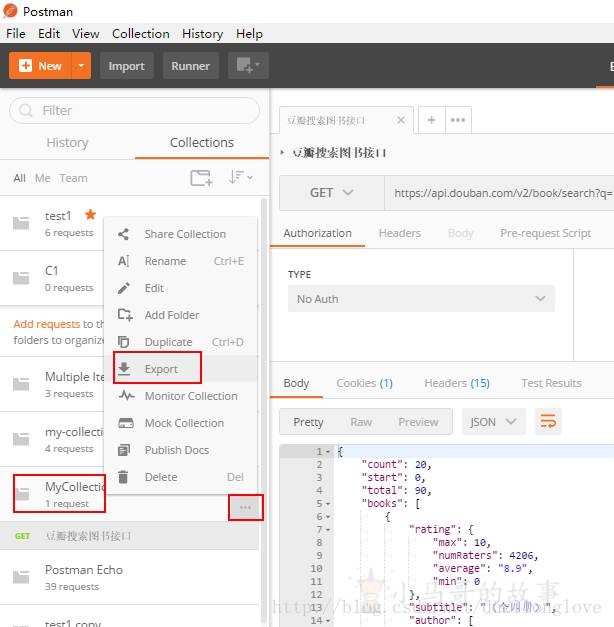Image resolution: width=614 pixels, height=627 pixels.
Task: Choose Publish Docs from context menu
Action: point(181,450)
